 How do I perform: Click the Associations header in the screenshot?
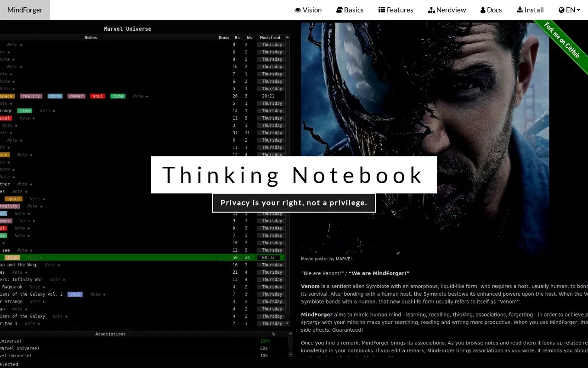point(110,334)
